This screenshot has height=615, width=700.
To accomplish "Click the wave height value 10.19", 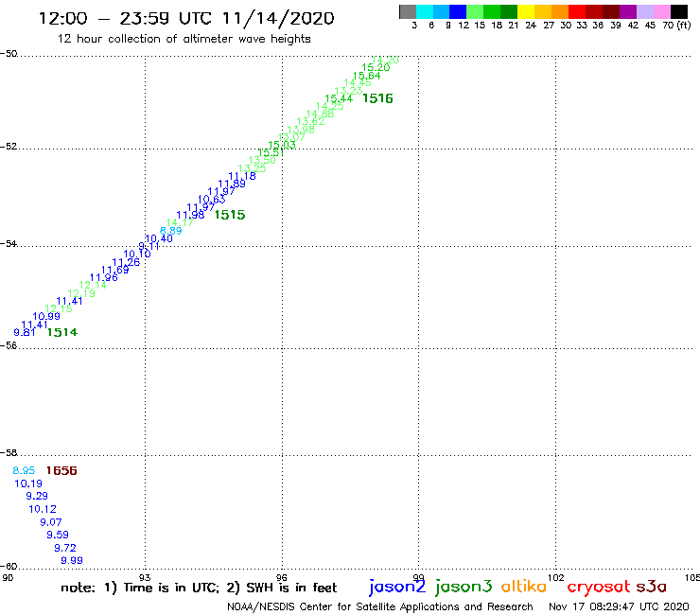I will (28, 483).
